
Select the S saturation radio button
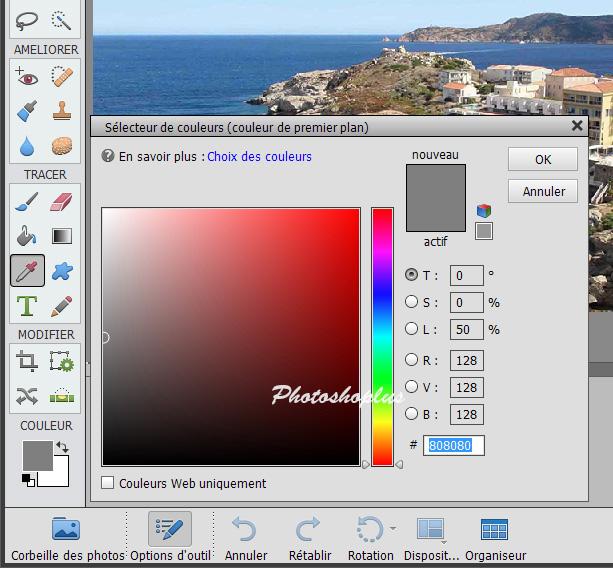coord(411,302)
